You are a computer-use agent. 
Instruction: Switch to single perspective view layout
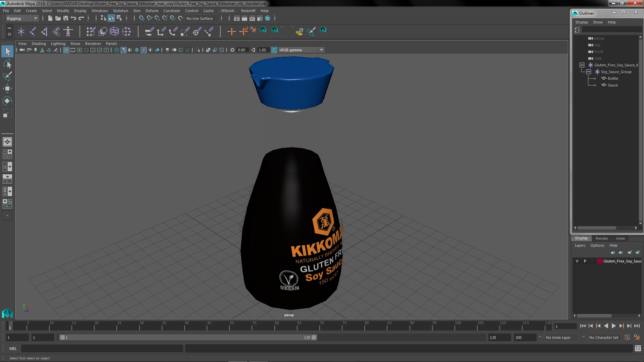click(7, 142)
